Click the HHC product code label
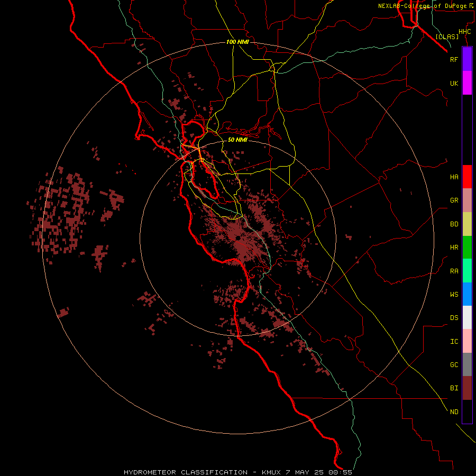The image size is (476, 476). tap(465, 32)
